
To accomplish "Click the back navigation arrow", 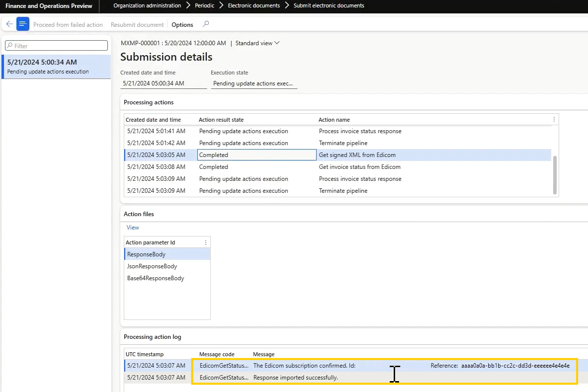I will pos(9,24).
